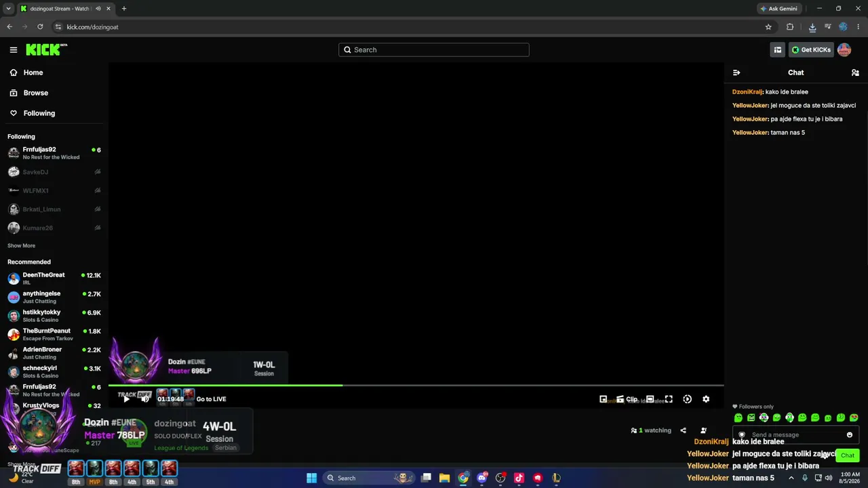Collapse the chat panel arrow icon
Screen dimensions: 868x488
pyautogui.click(x=736, y=73)
